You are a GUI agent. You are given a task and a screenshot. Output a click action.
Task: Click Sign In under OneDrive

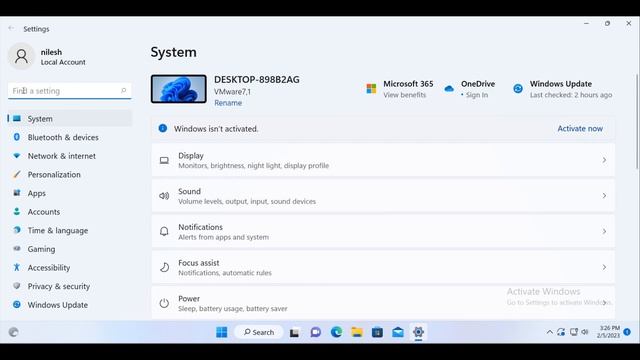pyautogui.click(x=477, y=95)
